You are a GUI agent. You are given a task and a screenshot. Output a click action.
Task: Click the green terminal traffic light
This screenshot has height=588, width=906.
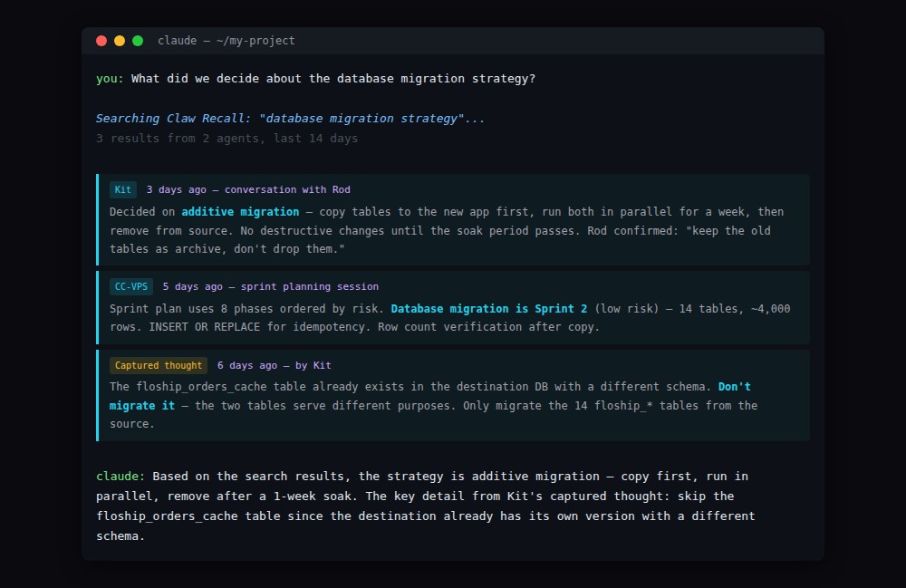click(x=137, y=41)
